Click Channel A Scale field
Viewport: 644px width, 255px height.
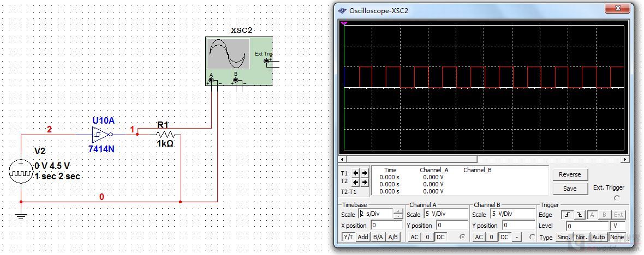(445, 214)
